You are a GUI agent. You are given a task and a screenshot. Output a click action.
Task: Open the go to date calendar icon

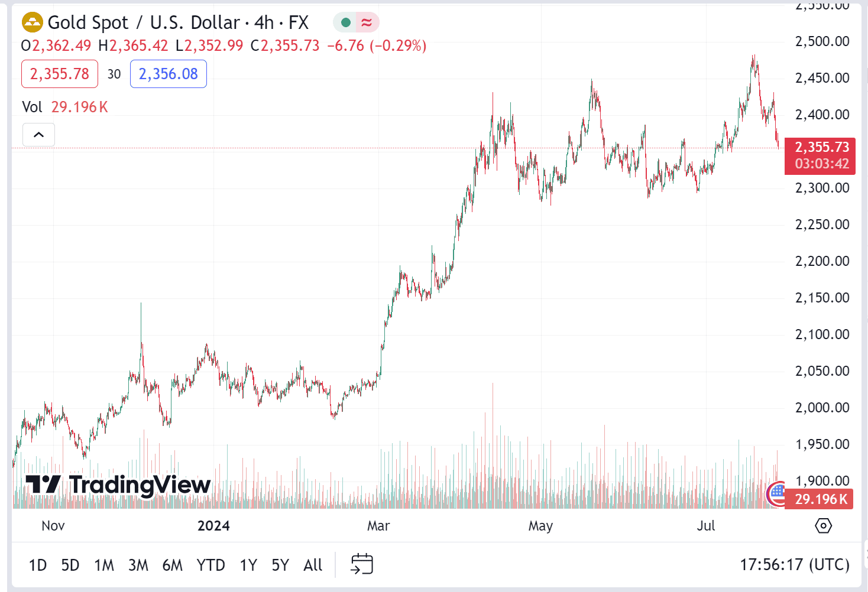coord(362,564)
